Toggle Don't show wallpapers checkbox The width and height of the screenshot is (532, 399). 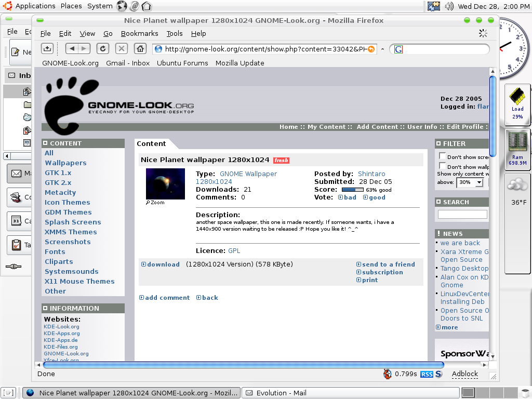click(x=442, y=166)
